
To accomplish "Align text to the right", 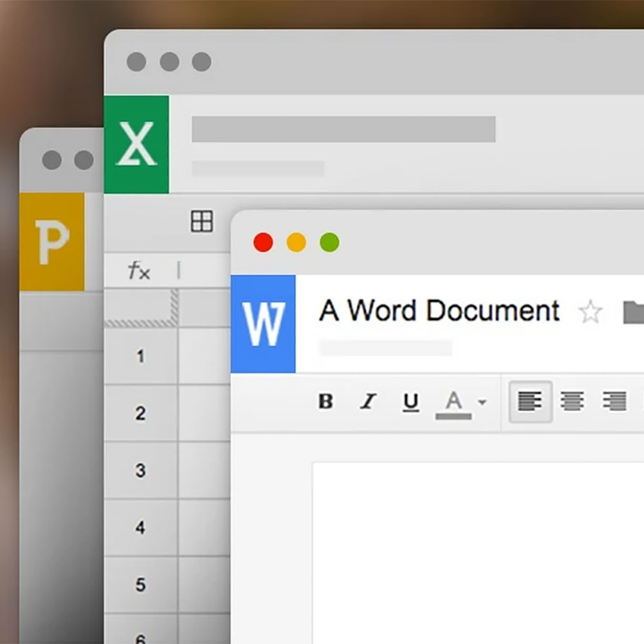I will click(614, 401).
